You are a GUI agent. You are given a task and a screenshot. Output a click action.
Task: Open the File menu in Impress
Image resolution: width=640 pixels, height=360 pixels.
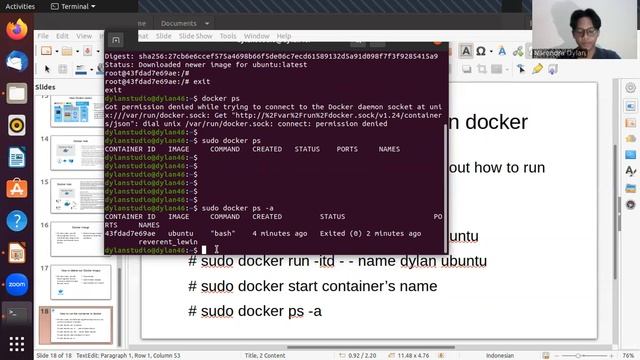[x=43, y=36]
